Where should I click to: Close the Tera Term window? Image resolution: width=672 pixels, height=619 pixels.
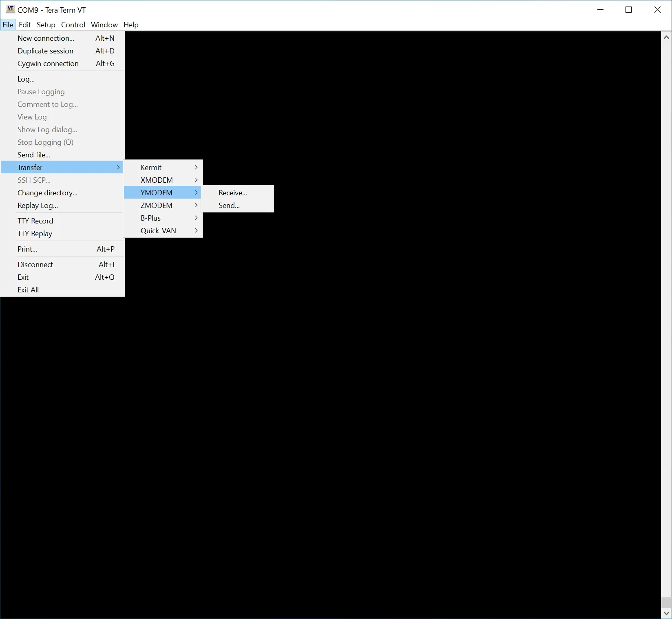pos(657,9)
